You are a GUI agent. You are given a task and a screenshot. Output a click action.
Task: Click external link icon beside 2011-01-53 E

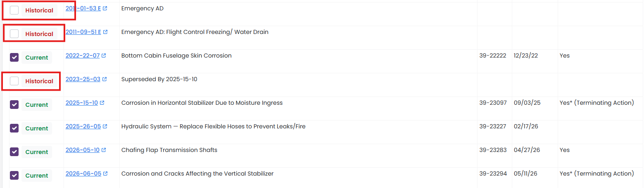click(x=105, y=8)
